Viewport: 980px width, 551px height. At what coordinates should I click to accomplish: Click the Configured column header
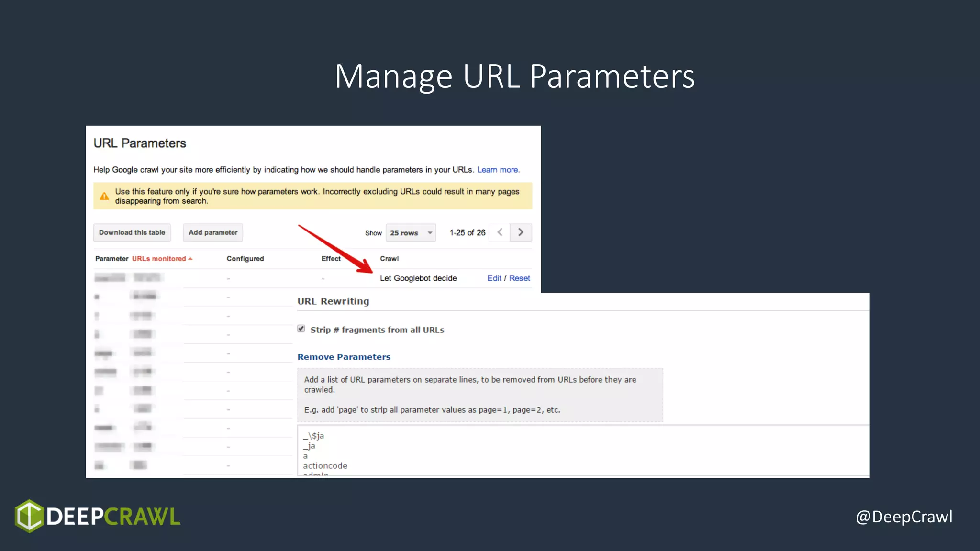[x=245, y=259]
